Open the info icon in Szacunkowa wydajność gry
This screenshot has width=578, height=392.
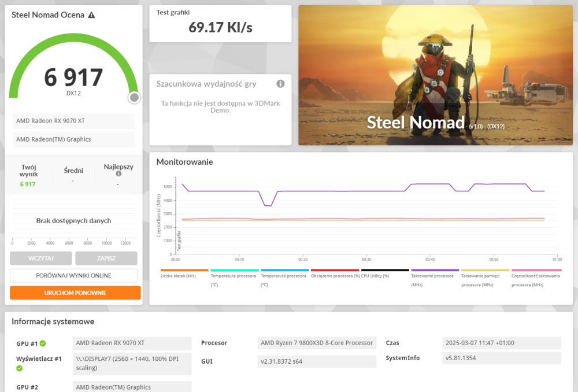(280, 84)
